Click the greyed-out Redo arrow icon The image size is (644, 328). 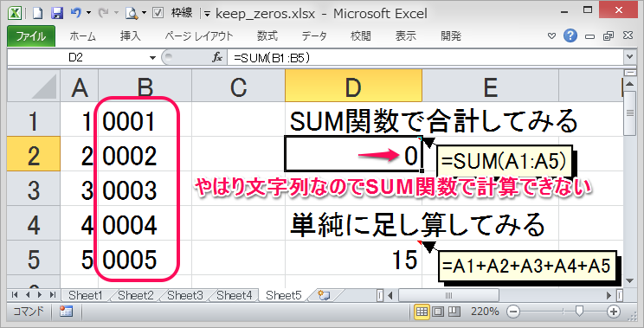[x=103, y=13]
